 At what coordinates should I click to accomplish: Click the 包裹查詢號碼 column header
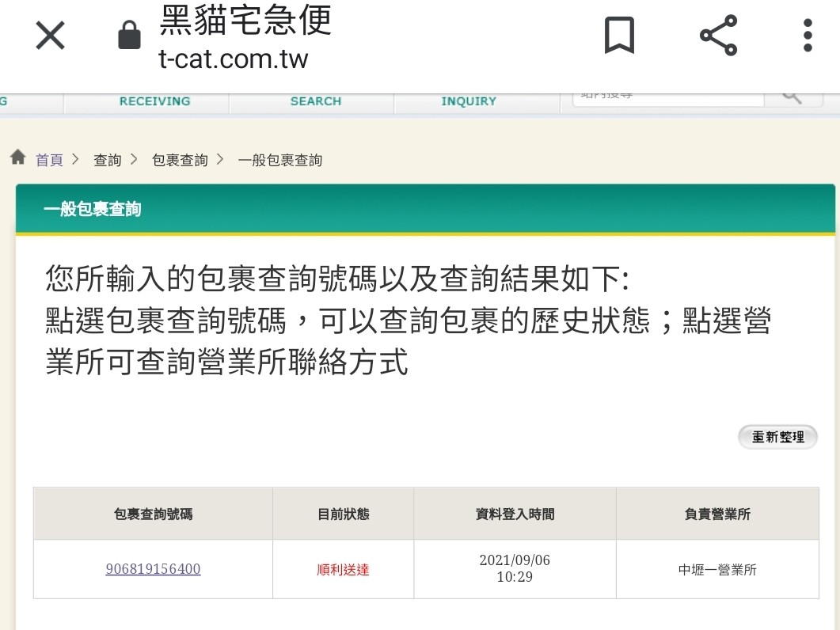(154, 514)
